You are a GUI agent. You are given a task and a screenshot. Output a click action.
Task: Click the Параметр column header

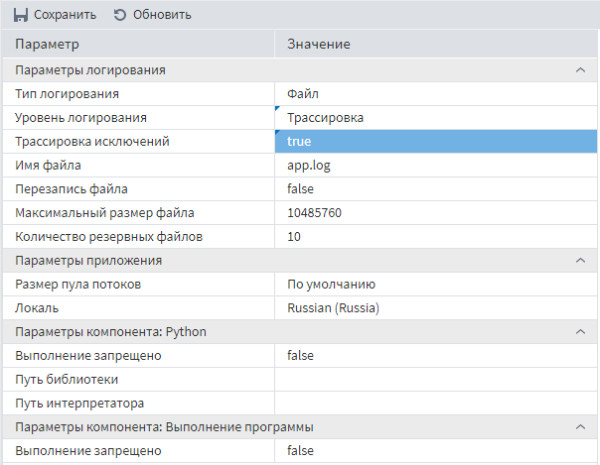pyautogui.click(x=138, y=44)
